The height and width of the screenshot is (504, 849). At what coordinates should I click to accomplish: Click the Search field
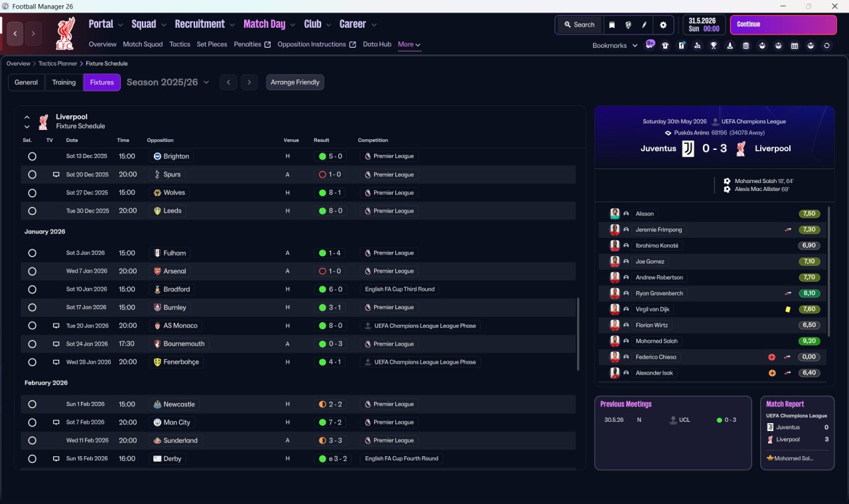pos(579,25)
